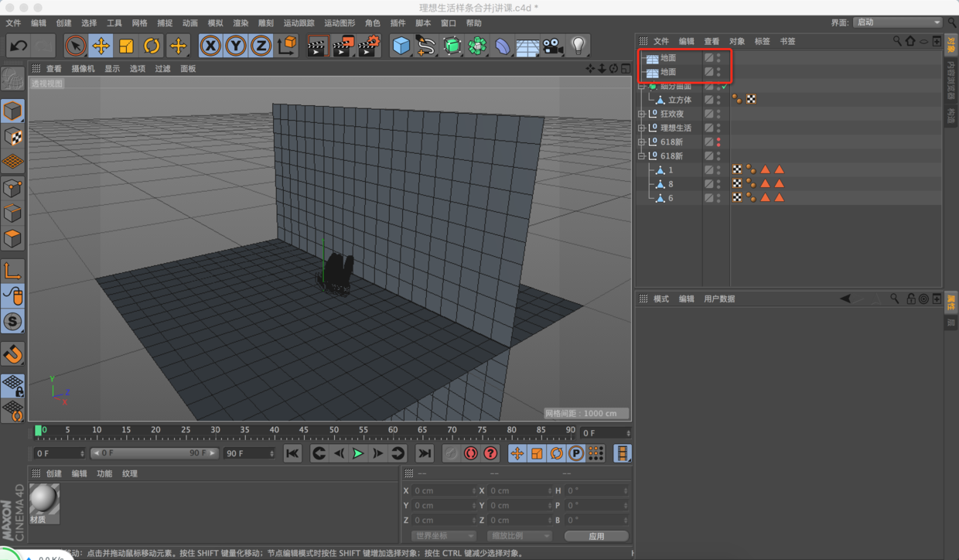Image resolution: width=959 pixels, height=560 pixels.
Task: Collapse the 细分曲面 object tree
Action: (x=641, y=86)
